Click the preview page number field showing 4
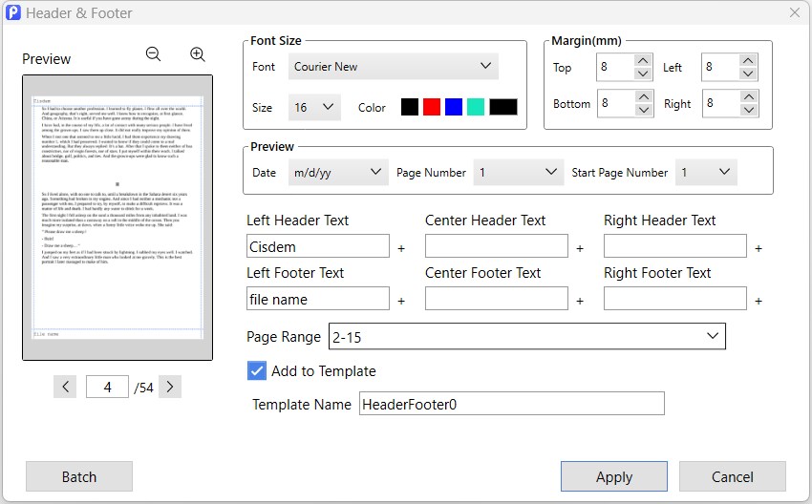 [x=107, y=387]
